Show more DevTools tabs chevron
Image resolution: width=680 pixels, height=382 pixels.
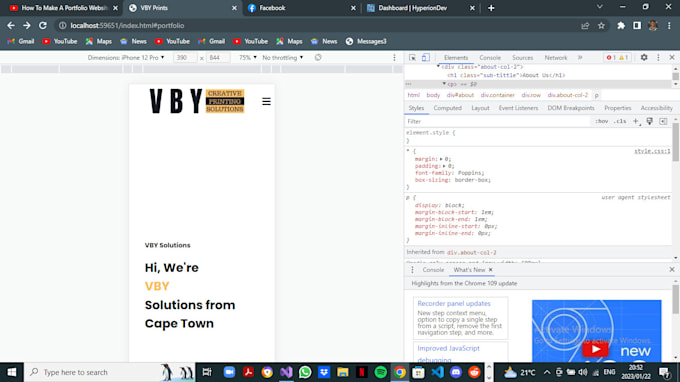pyautogui.click(x=580, y=58)
